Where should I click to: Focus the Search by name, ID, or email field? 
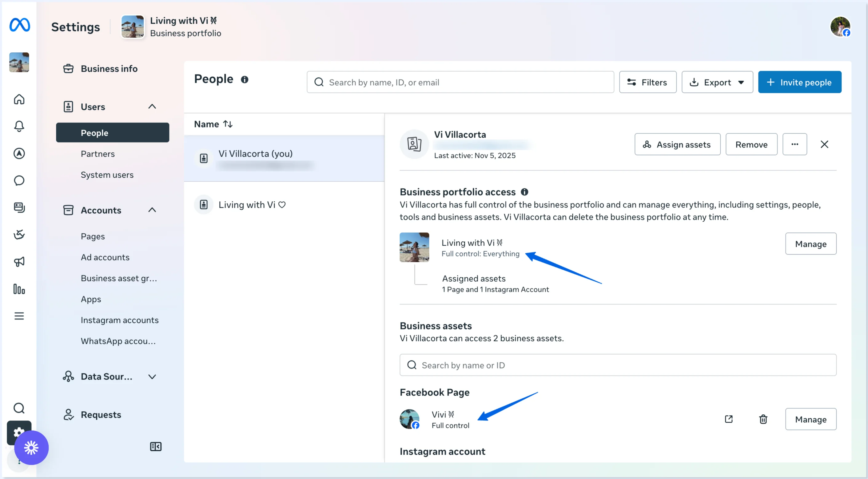(x=460, y=82)
